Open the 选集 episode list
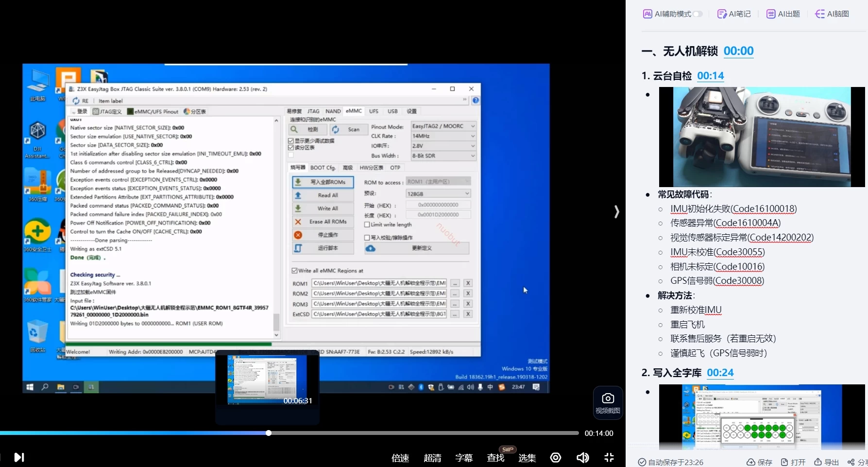The width and height of the screenshot is (868, 467). tap(527, 458)
